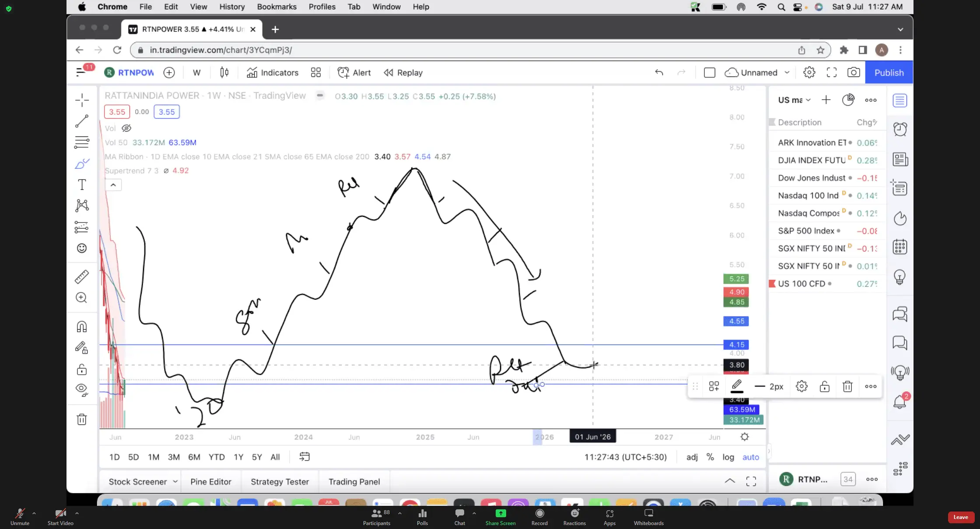
Task: Collapse the indicator legend chevron
Action: [113, 185]
